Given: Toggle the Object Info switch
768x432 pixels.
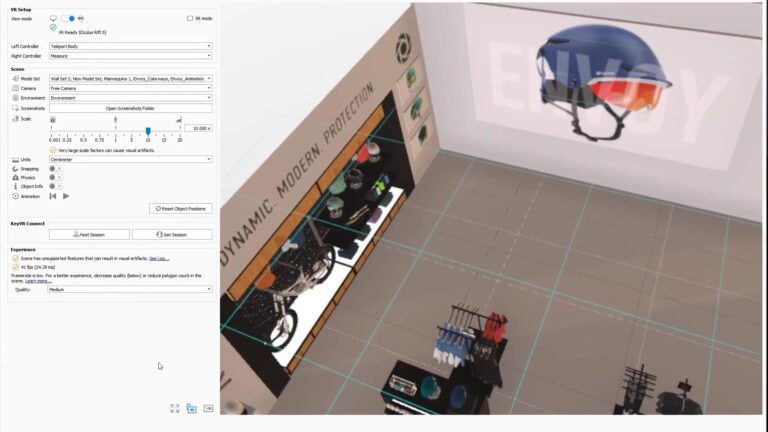Looking at the screenshot, I should coord(55,186).
